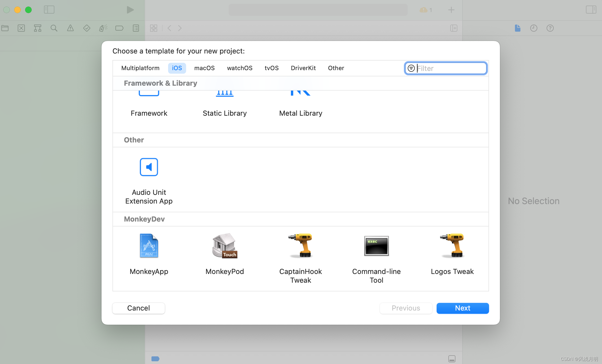Choose the CaptainHook Tweak template
Image resolution: width=602 pixels, height=364 pixels.
300,246
